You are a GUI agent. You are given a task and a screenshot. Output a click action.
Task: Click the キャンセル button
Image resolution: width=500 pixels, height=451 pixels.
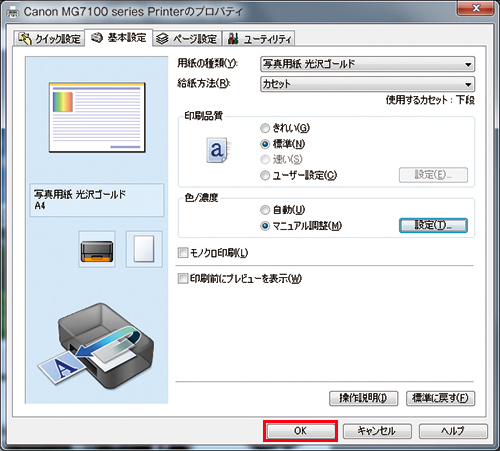(377, 431)
